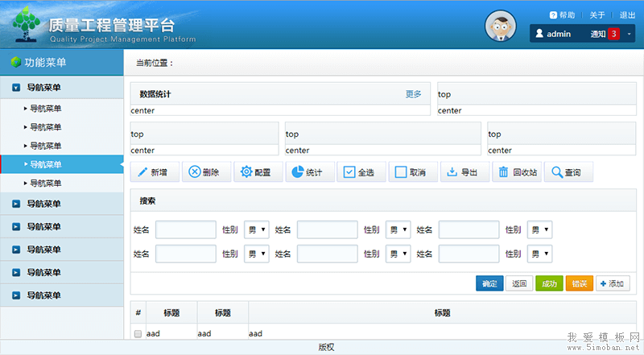Open 配置 gear settings button
This screenshot has height=355, width=644.
257,172
